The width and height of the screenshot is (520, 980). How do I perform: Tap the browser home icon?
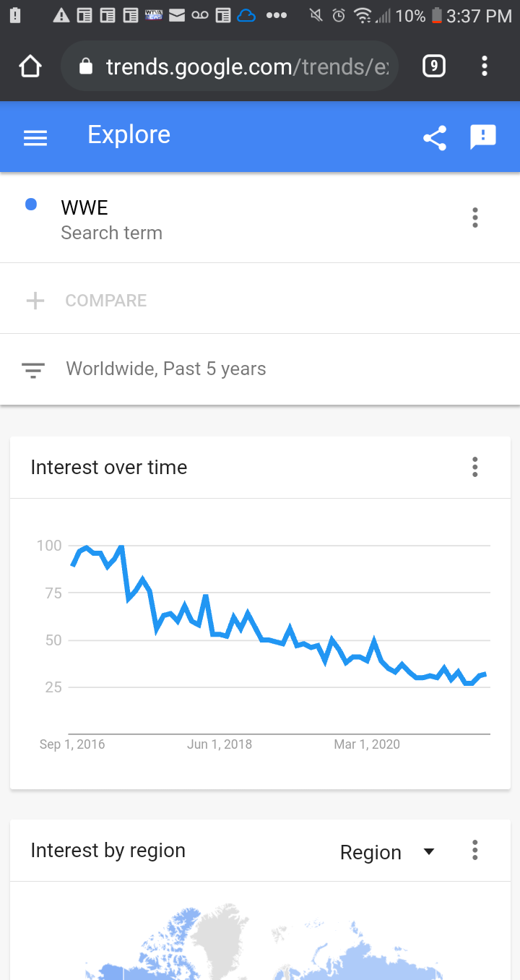30,67
